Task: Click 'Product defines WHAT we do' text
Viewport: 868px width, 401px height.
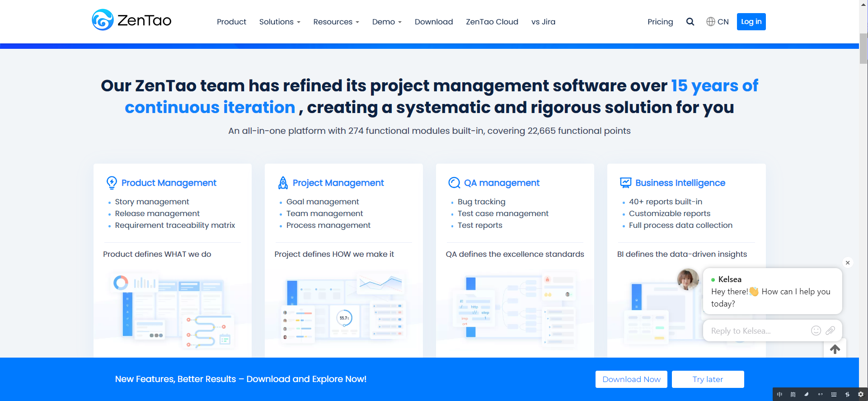Action: click(157, 254)
